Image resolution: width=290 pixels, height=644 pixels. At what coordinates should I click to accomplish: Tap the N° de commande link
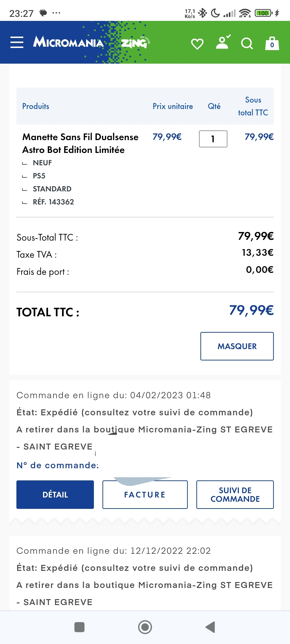(x=58, y=465)
